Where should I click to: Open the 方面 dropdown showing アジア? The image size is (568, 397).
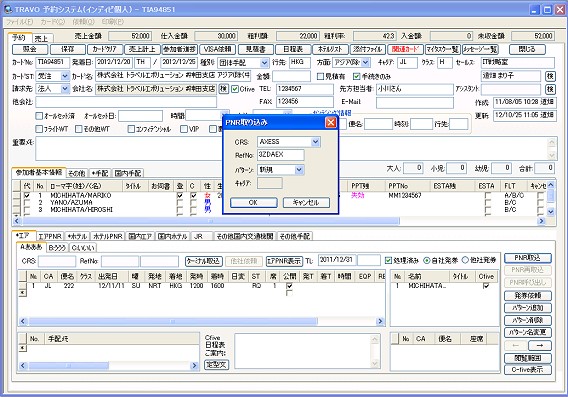point(366,63)
